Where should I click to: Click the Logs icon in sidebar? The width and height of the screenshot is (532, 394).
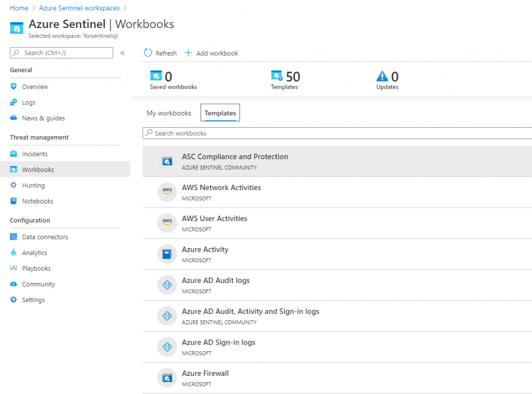(x=14, y=102)
